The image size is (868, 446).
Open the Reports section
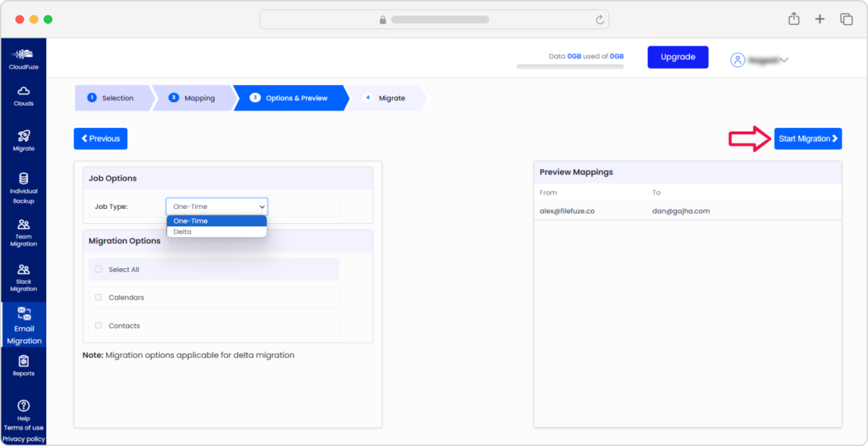23,366
